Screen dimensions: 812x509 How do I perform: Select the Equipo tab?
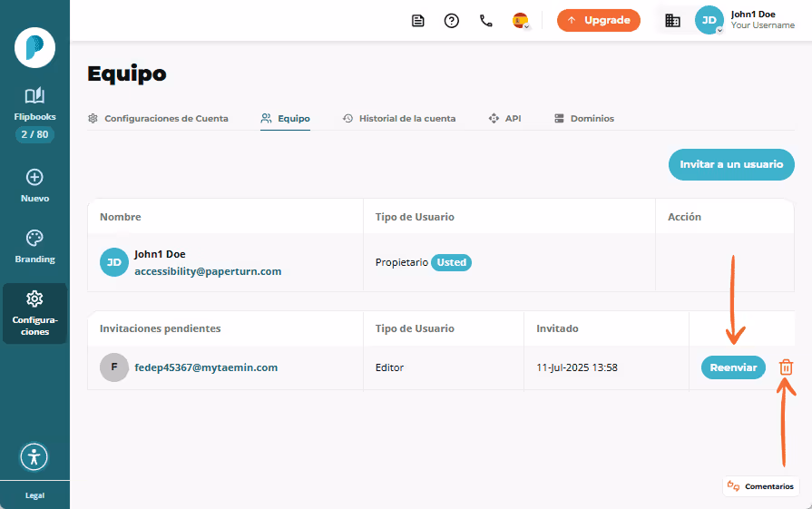coord(286,119)
